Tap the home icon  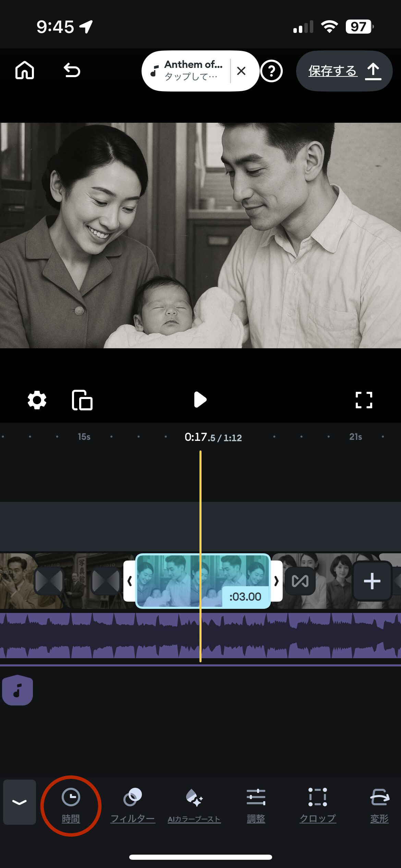[x=25, y=71]
